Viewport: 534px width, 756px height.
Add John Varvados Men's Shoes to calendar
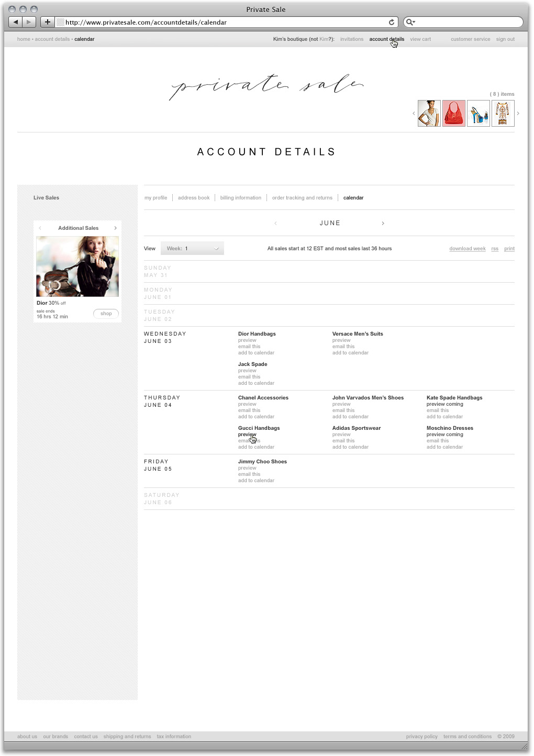click(x=350, y=417)
